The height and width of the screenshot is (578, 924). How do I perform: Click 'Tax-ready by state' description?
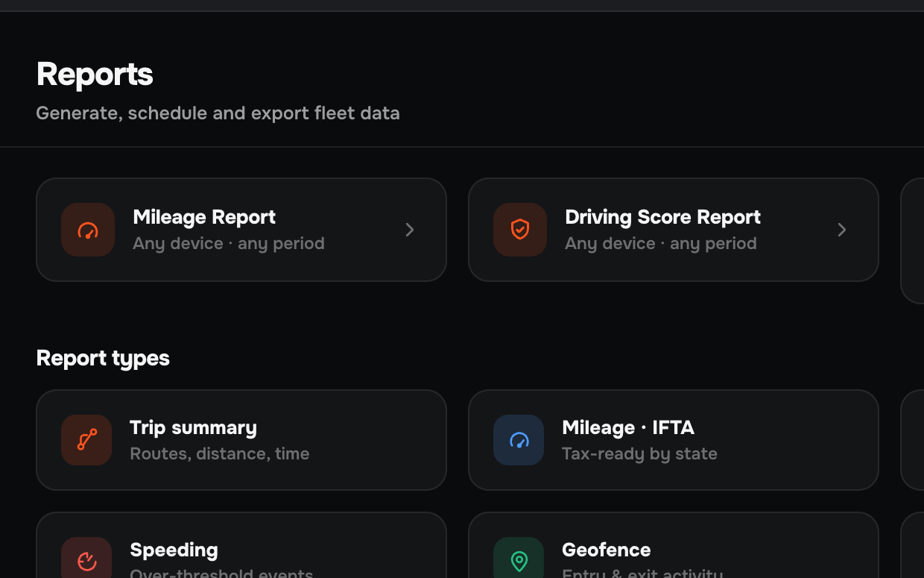pos(639,453)
